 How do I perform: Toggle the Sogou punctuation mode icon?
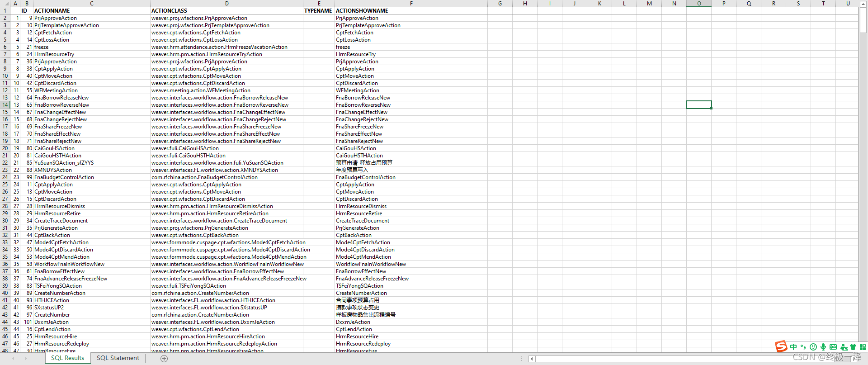click(803, 347)
